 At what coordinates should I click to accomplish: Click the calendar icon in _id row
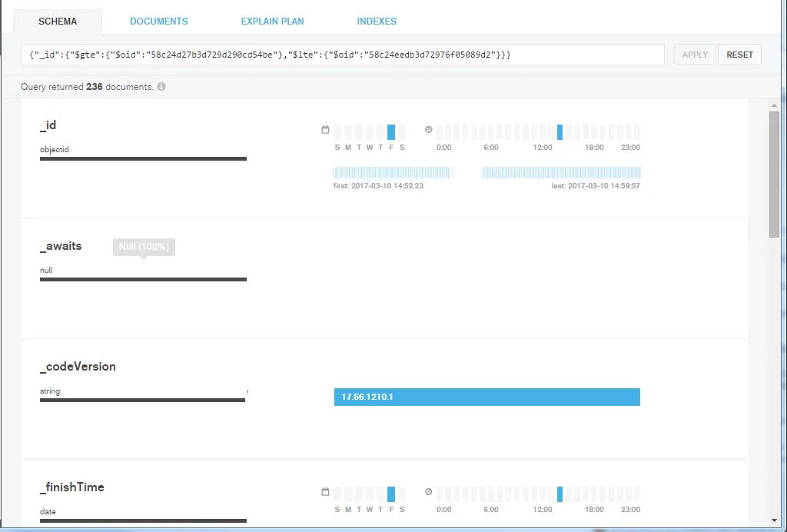325,130
